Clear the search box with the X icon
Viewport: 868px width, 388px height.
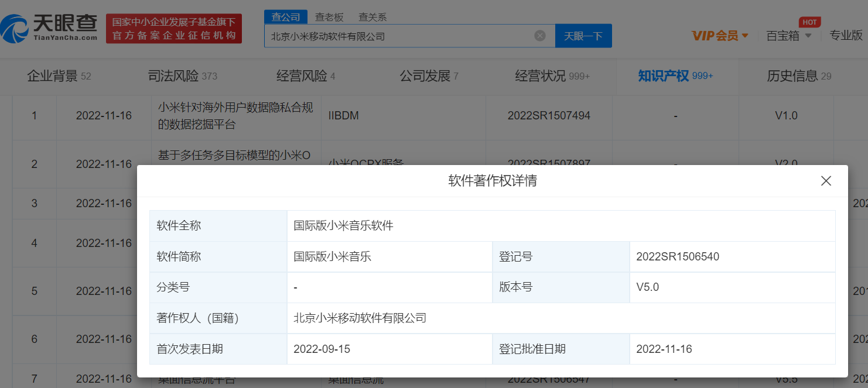click(540, 36)
